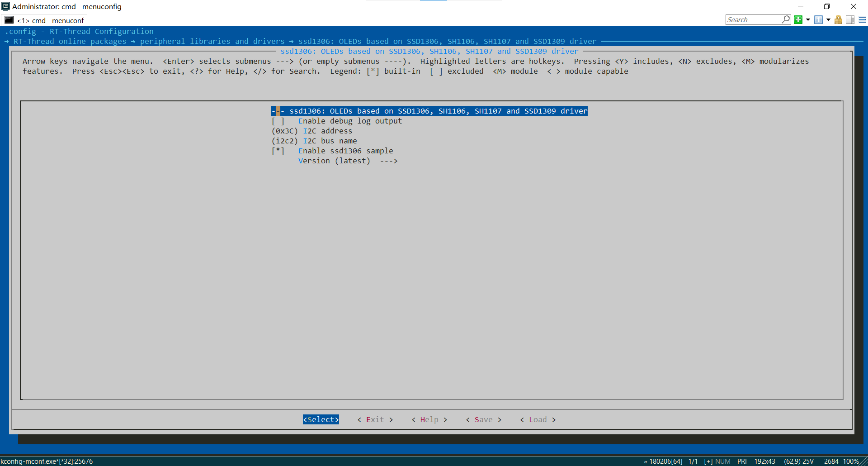The height and width of the screenshot is (466, 868).
Task: Click 'RT-Thread online packages' in the breadcrumb
Action: click(x=70, y=42)
